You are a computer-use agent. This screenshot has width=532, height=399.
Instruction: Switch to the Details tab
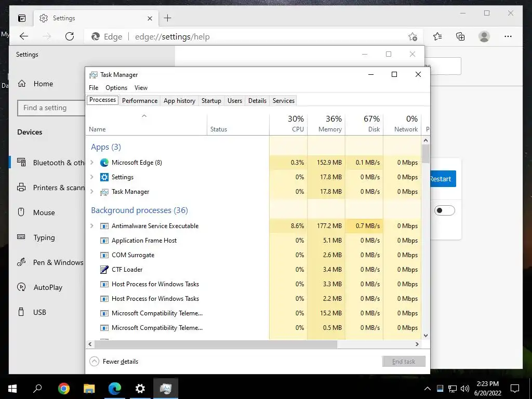click(257, 101)
